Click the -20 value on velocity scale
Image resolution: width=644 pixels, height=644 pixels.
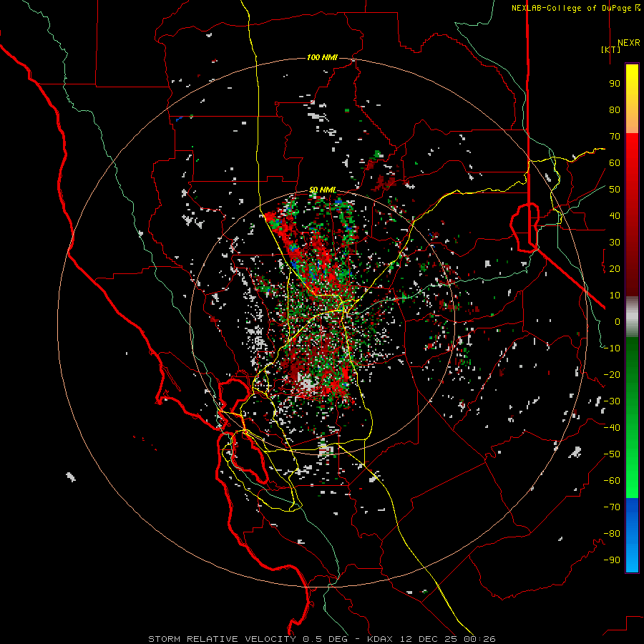coord(612,374)
